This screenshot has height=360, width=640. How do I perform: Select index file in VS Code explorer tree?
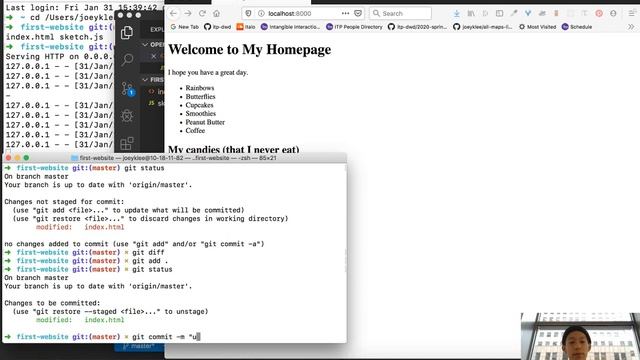click(156, 91)
